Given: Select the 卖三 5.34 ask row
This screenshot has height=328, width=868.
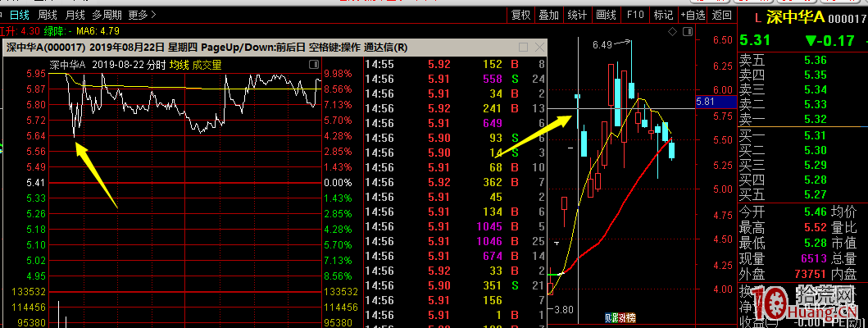Looking at the screenshot, I should [802, 89].
